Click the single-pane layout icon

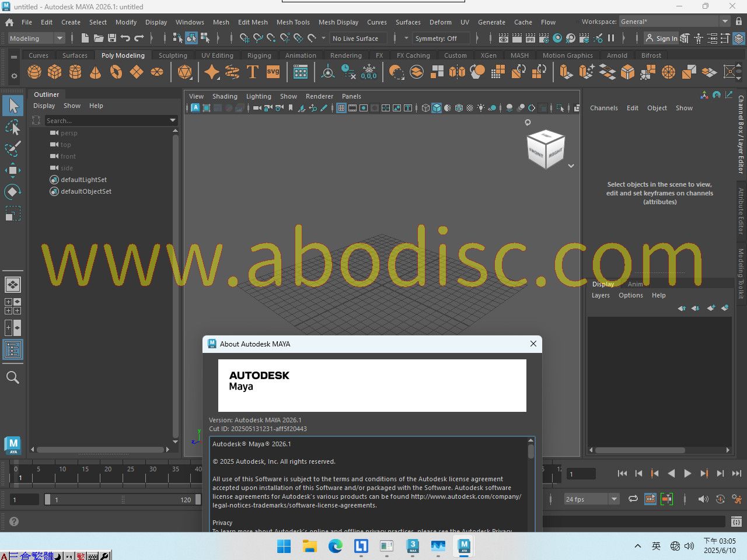pyautogui.click(x=13, y=285)
